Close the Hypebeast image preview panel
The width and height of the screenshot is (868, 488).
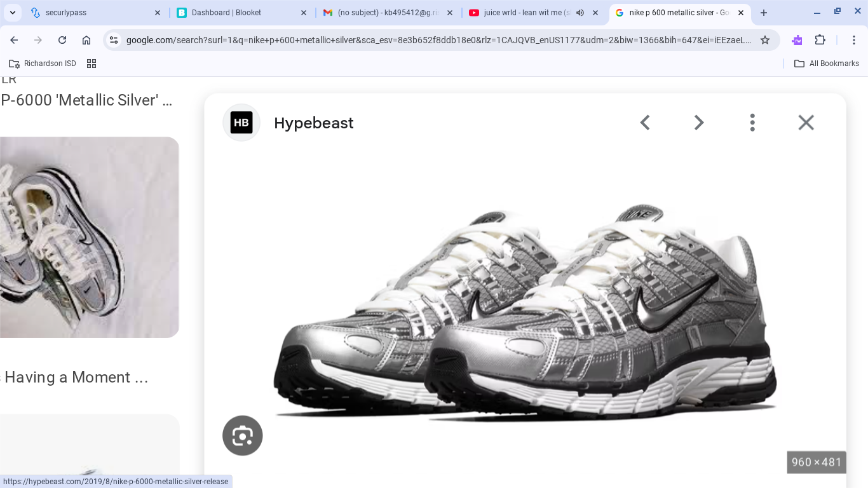(806, 123)
